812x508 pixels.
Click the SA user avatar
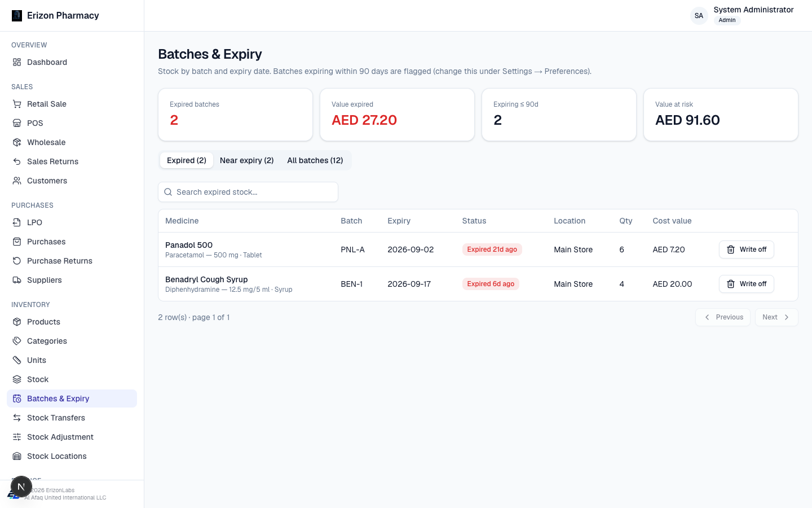click(x=699, y=16)
